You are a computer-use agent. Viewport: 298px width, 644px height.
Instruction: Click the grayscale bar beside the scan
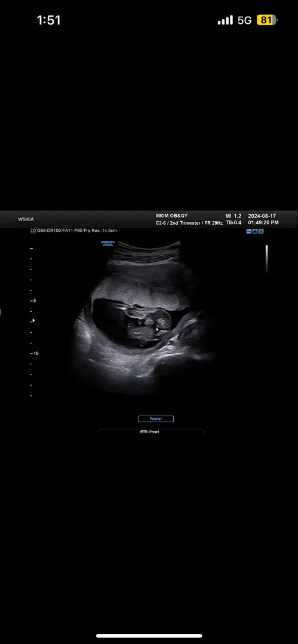(x=267, y=259)
